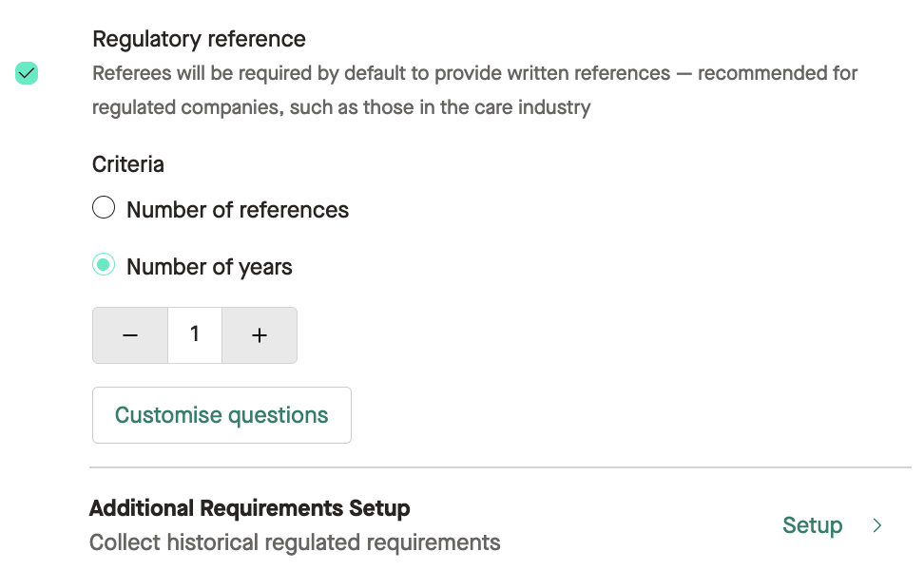Select the Number of references radio button
Screen dimensions: 924x570
click(104, 207)
